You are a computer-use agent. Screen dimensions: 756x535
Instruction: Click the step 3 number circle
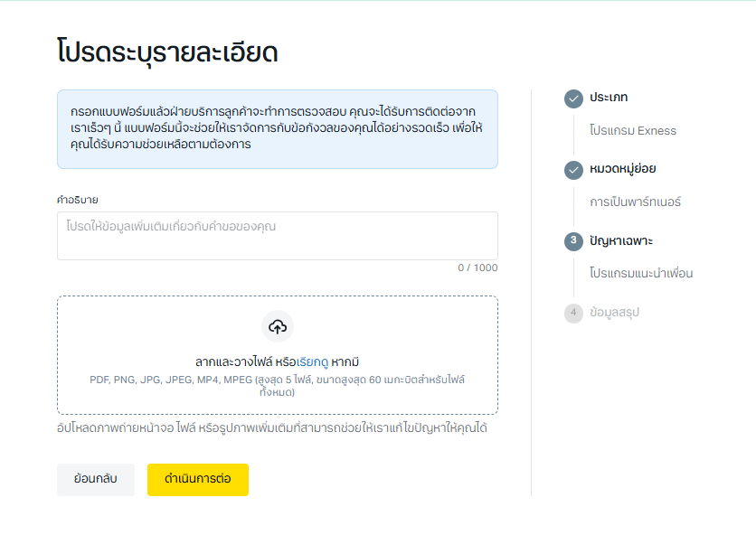(573, 241)
